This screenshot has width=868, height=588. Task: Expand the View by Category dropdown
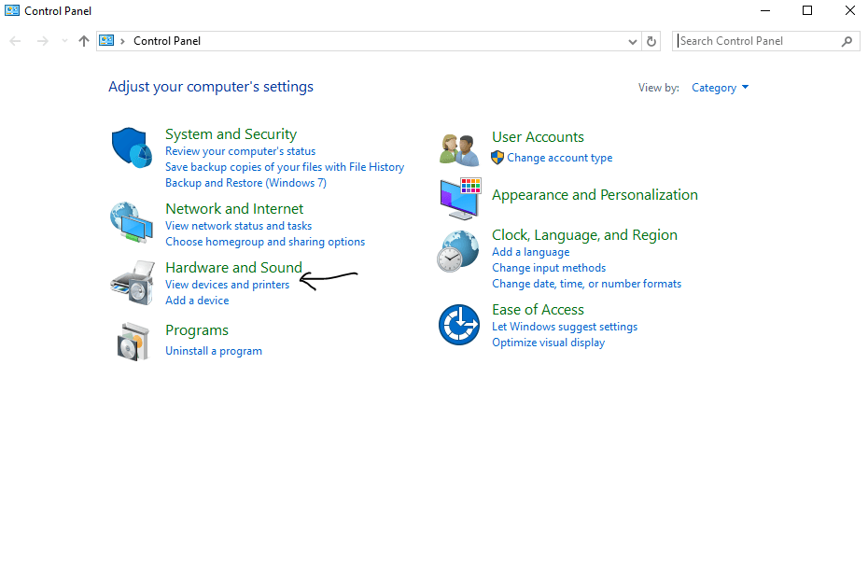(720, 88)
